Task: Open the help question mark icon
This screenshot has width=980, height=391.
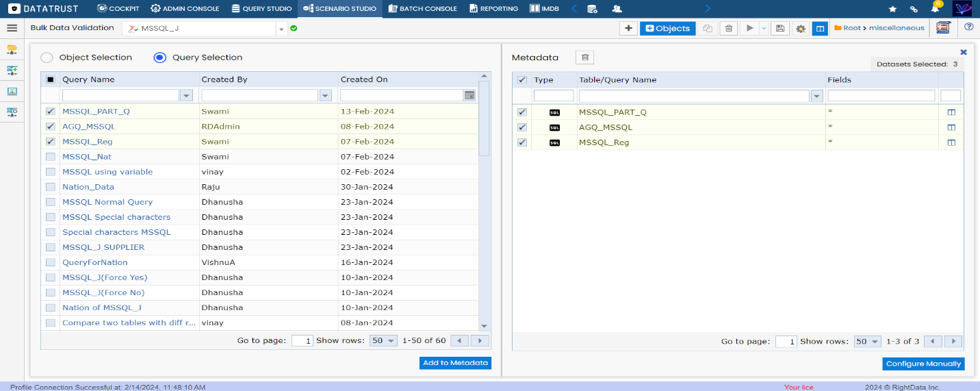Action: [x=968, y=27]
